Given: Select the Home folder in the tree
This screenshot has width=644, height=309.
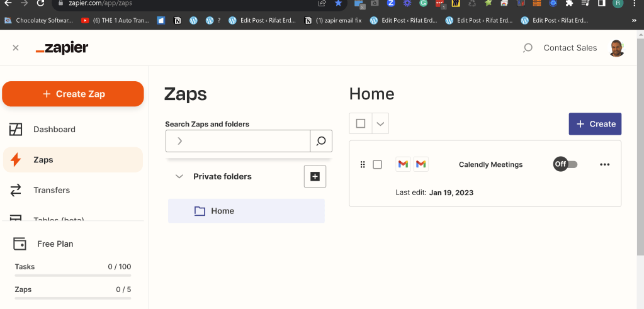Looking at the screenshot, I should (x=246, y=211).
